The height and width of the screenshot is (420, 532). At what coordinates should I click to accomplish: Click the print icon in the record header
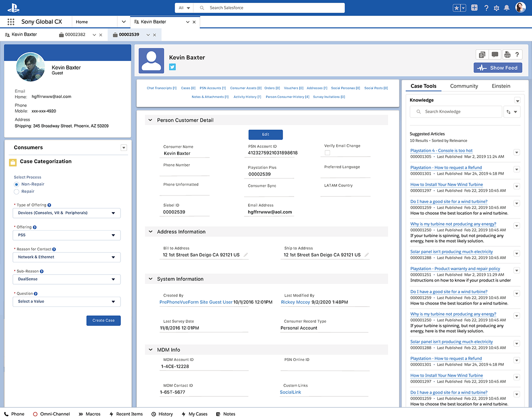coord(507,54)
